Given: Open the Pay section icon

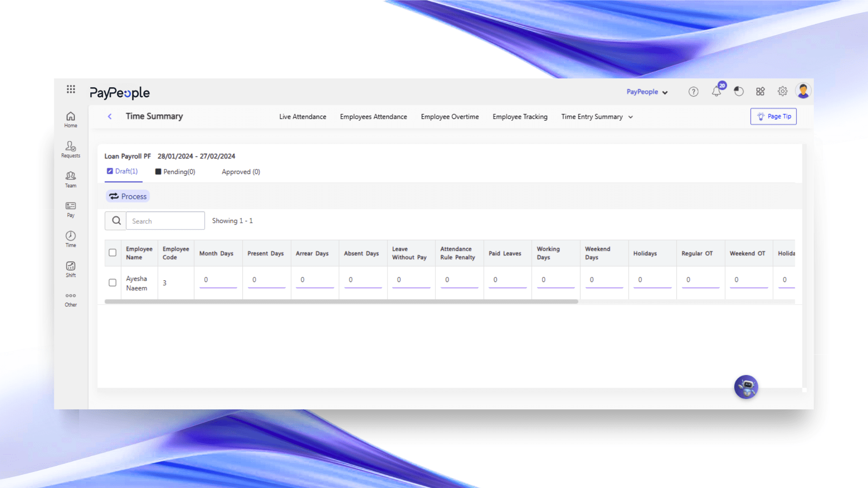Looking at the screenshot, I should point(71,209).
